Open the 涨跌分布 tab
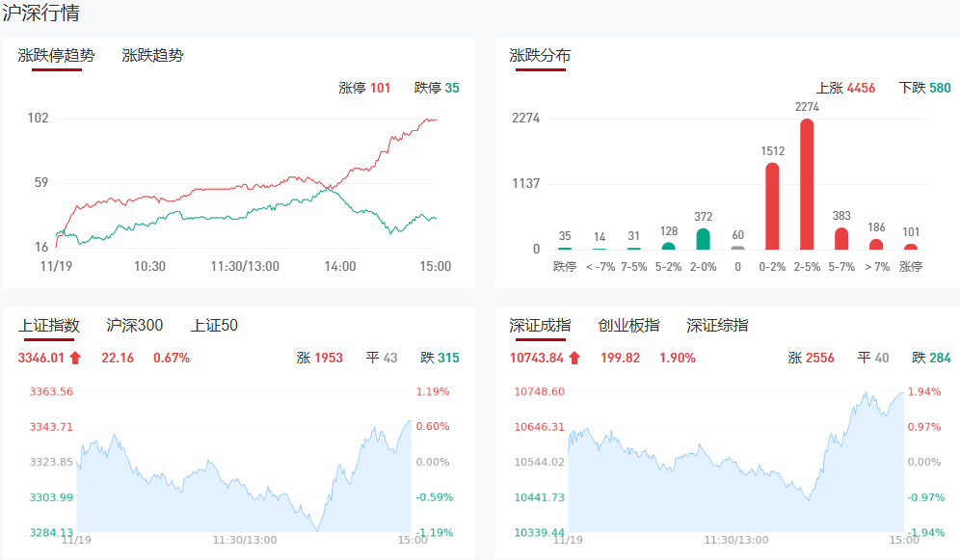 pos(540,56)
